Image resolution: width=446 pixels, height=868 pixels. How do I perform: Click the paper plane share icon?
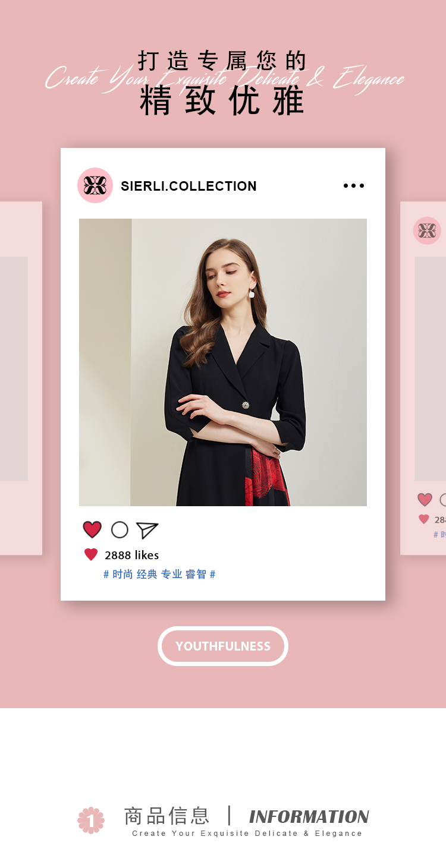pyautogui.click(x=147, y=530)
